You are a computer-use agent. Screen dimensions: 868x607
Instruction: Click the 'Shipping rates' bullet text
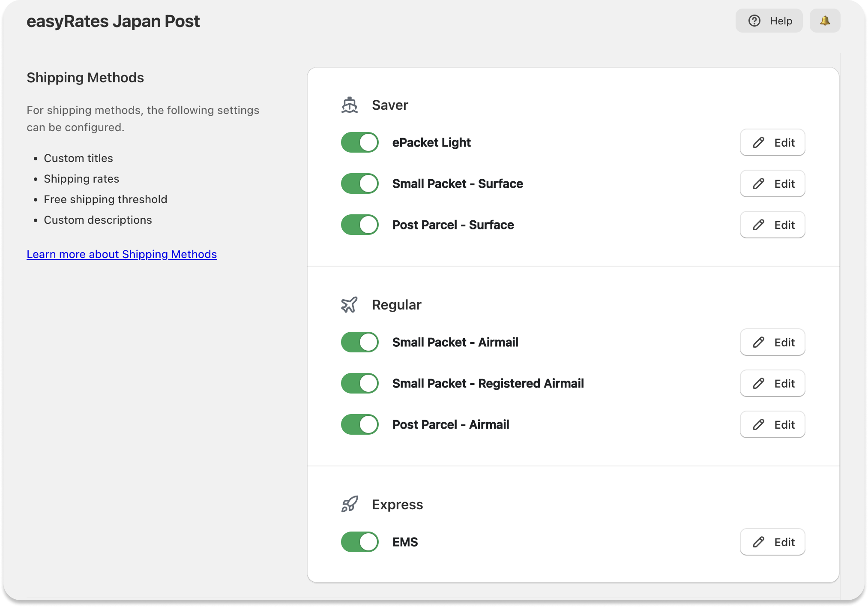point(81,179)
